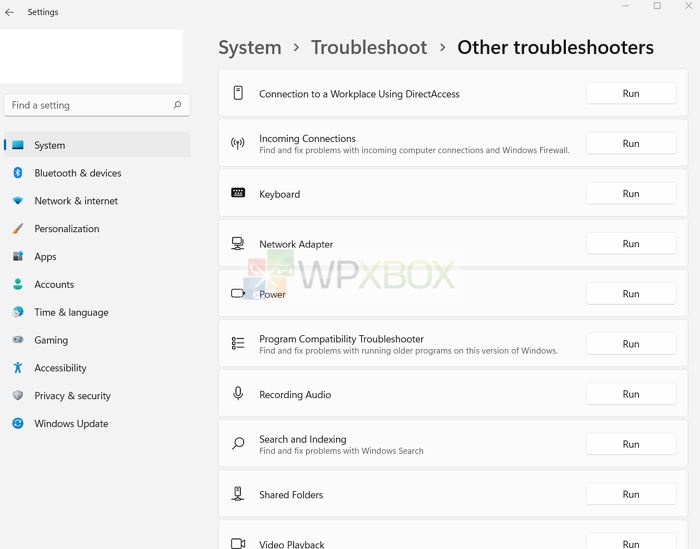Go to Personalization settings
This screenshot has height=549, width=700.
pyautogui.click(x=97, y=229)
